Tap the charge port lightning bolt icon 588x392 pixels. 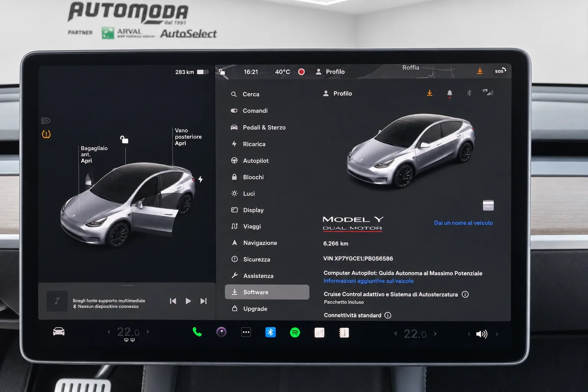point(200,179)
